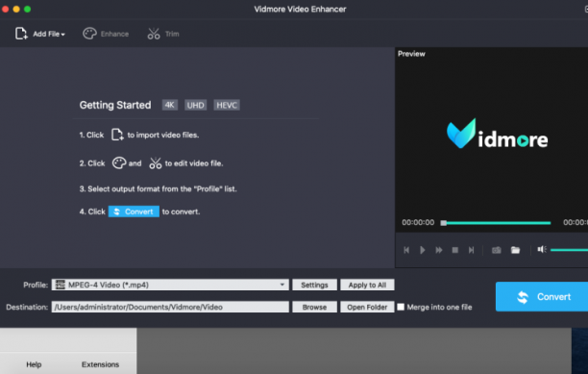Click Apply to All button

click(x=367, y=285)
